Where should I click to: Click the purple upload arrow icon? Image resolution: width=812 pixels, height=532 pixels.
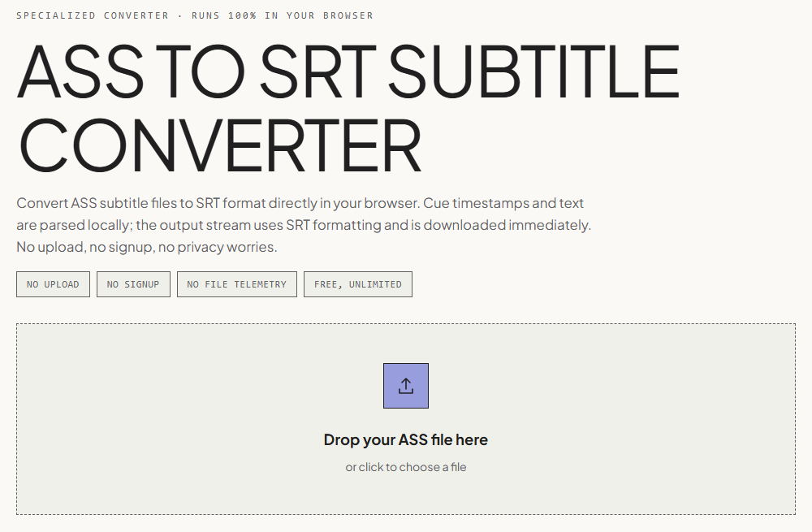(405, 386)
